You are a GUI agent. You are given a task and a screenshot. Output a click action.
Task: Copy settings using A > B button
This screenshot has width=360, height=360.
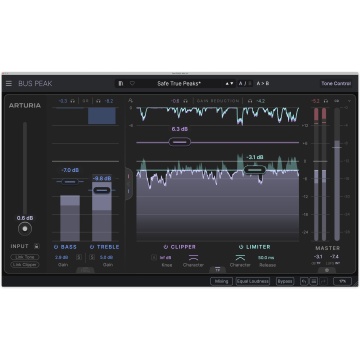coord(263,84)
